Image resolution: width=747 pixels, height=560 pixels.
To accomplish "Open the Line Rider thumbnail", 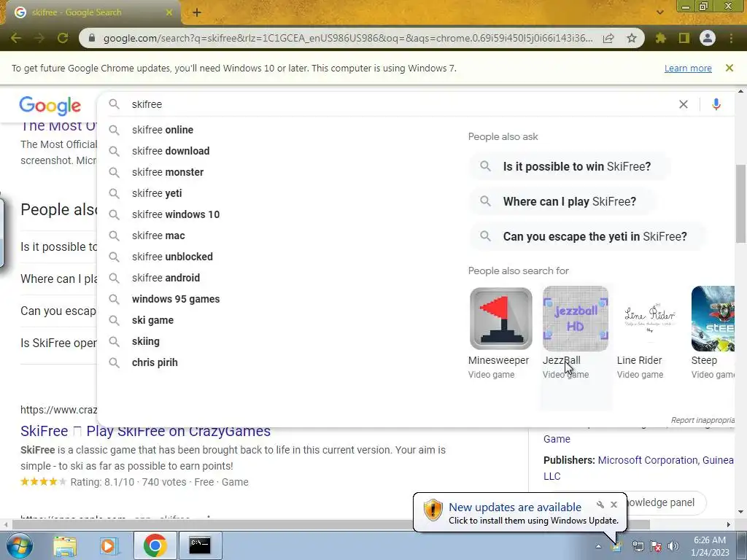I will [x=650, y=319].
